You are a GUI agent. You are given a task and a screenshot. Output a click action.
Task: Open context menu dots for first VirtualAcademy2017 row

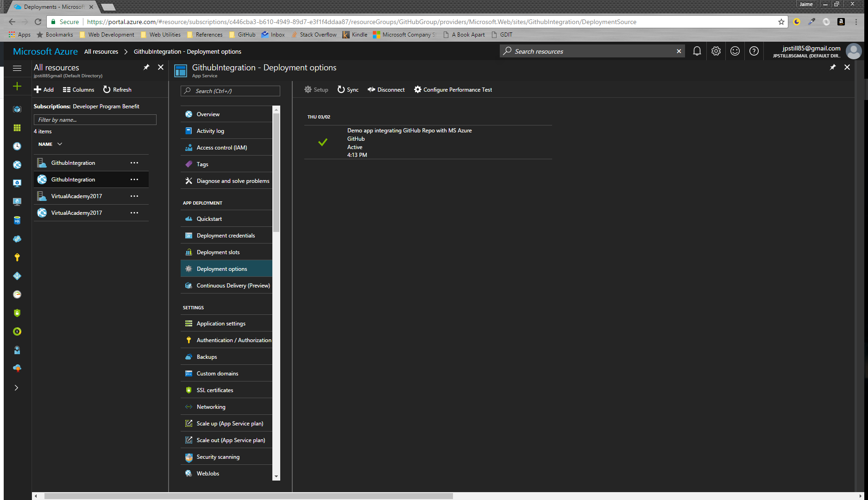point(134,196)
